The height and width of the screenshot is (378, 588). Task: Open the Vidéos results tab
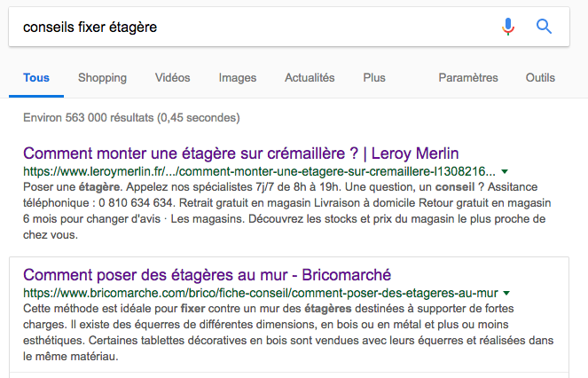pyautogui.click(x=172, y=78)
